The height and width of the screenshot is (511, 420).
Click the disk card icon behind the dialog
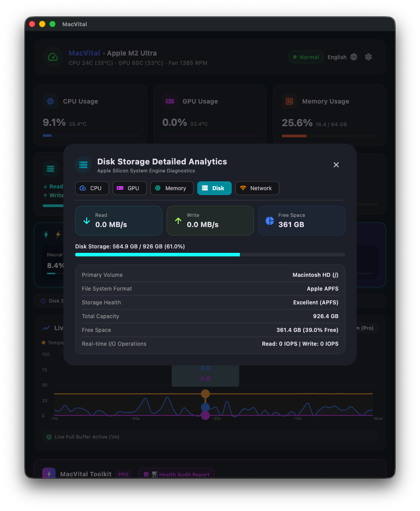[x=51, y=168]
